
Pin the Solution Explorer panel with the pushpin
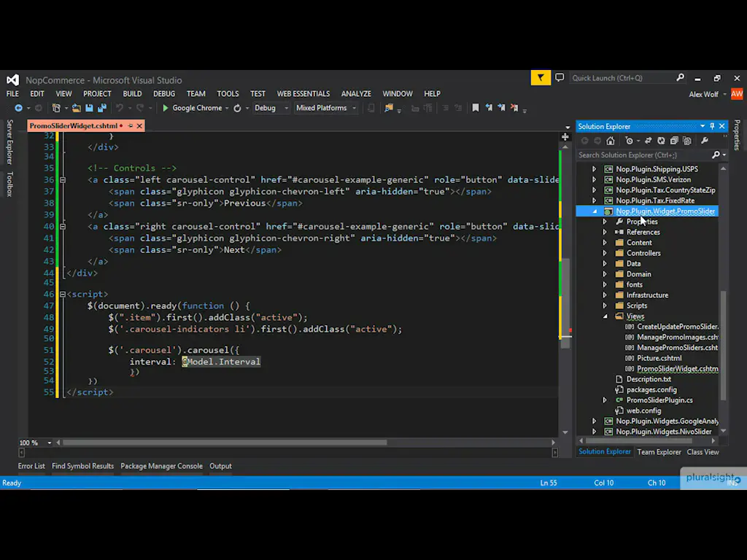tap(712, 126)
